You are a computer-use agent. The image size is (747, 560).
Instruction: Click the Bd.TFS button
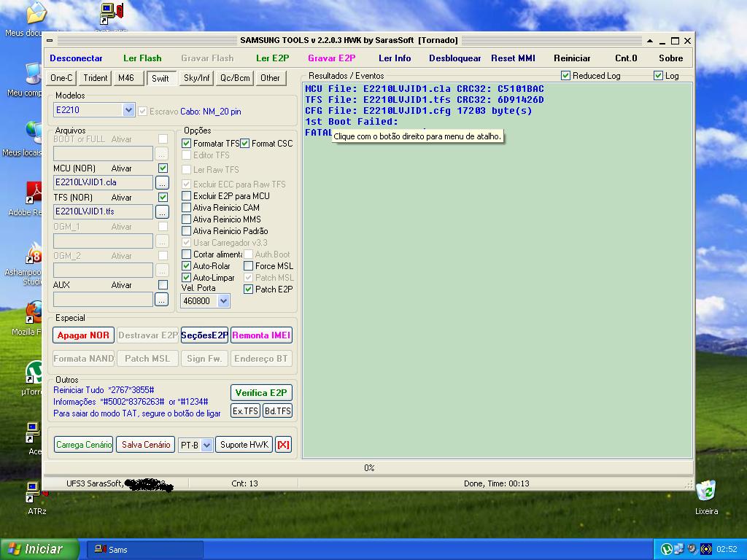(x=277, y=411)
